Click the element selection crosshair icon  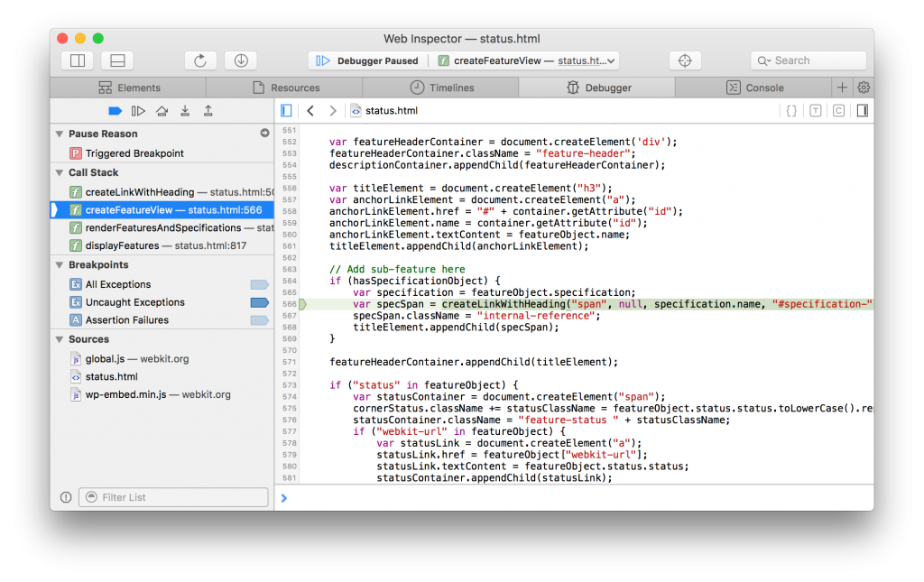[x=685, y=60]
